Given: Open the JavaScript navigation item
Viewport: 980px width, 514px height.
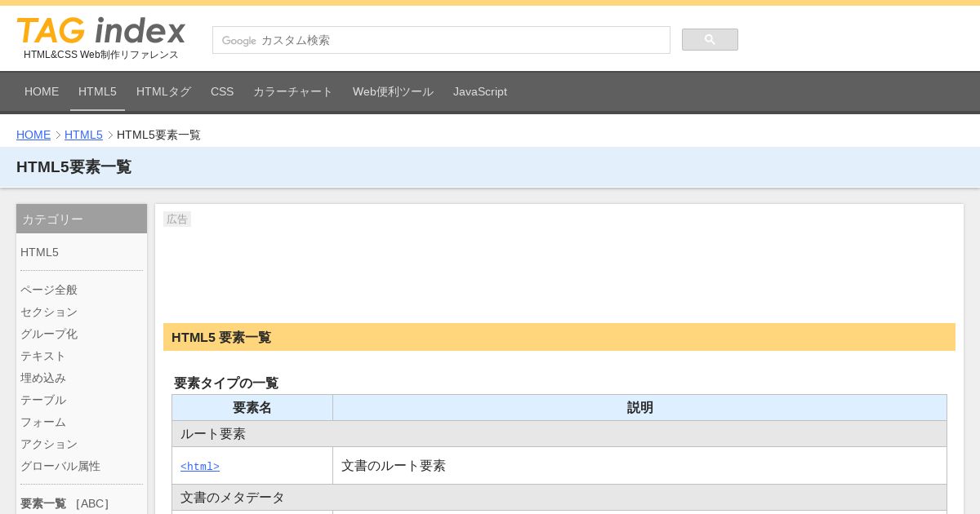Looking at the screenshot, I should click(x=480, y=91).
